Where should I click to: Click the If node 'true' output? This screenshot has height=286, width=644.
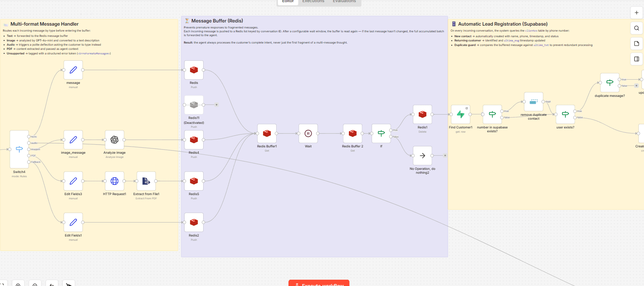pos(391,130)
